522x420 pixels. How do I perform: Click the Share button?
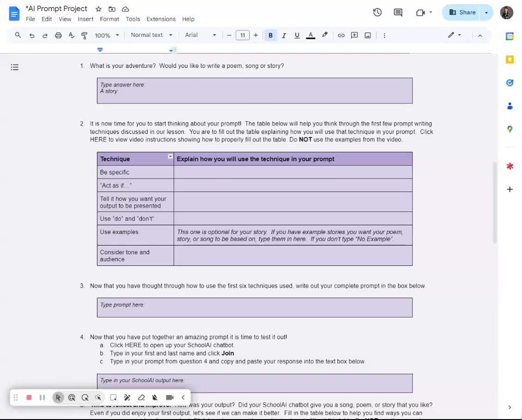pyautogui.click(x=462, y=12)
